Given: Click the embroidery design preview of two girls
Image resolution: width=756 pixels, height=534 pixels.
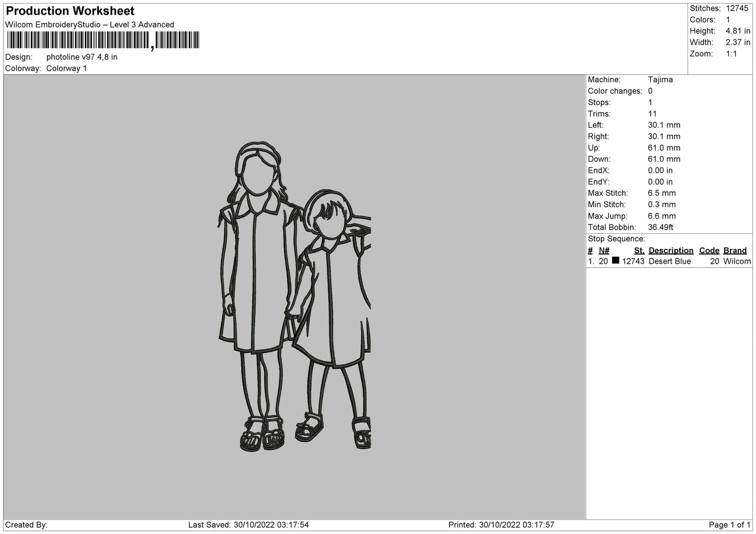Looking at the screenshot, I should point(295,296).
